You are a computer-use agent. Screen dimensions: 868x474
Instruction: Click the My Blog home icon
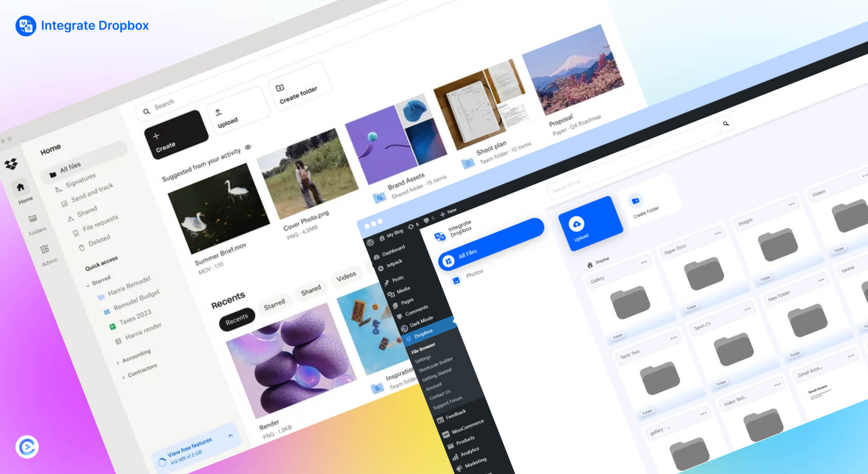tap(382, 238)
